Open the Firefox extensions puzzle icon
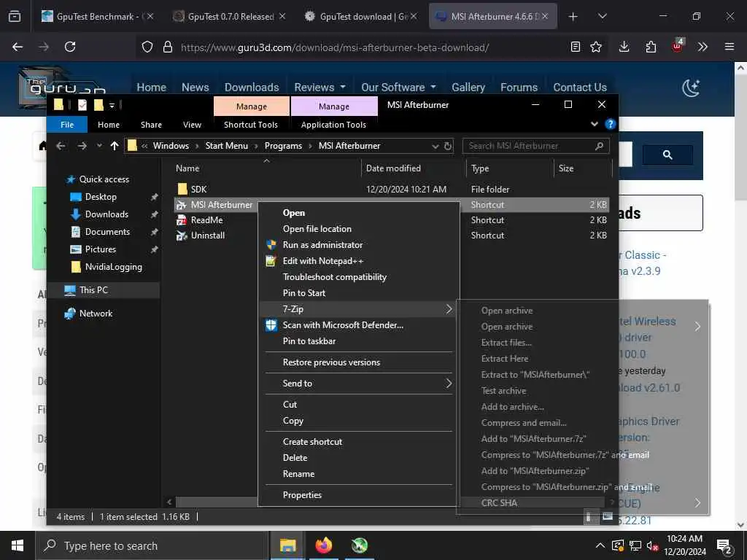 pos(651,47)
